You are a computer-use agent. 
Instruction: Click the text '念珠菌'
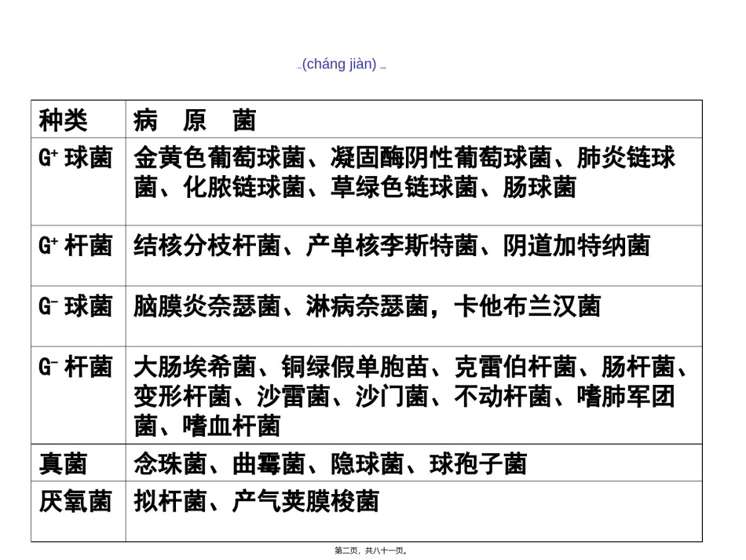click(x=170, y=464)
